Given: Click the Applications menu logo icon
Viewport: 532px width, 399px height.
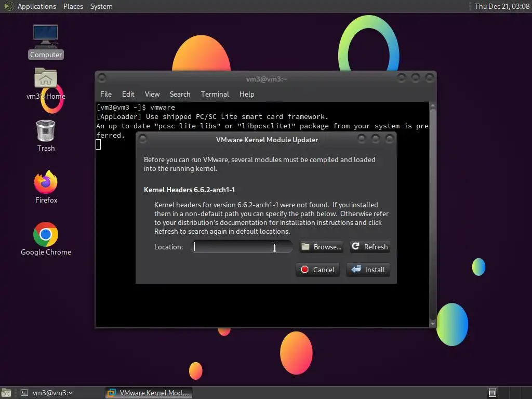Looking at the screenshot, I should [8, 6].
